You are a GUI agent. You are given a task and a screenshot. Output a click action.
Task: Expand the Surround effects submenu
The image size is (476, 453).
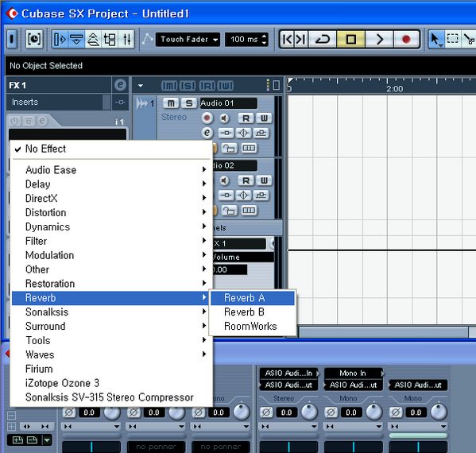[x=111, y=326]
